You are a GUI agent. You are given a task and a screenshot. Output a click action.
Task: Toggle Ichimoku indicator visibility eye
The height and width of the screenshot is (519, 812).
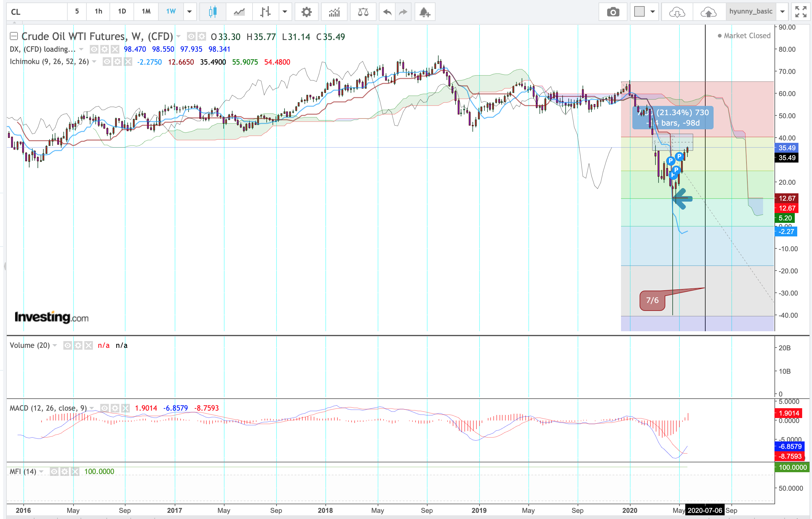107,62
